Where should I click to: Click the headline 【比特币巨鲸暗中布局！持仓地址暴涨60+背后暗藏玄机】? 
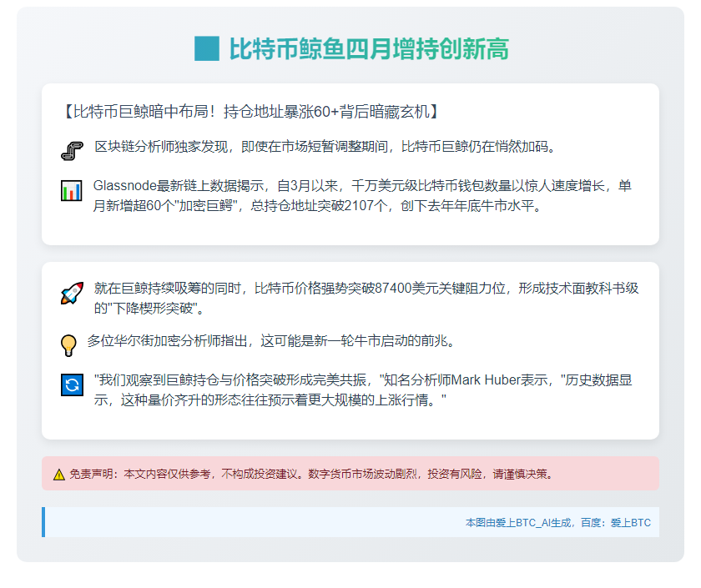[x=251, y=111]
